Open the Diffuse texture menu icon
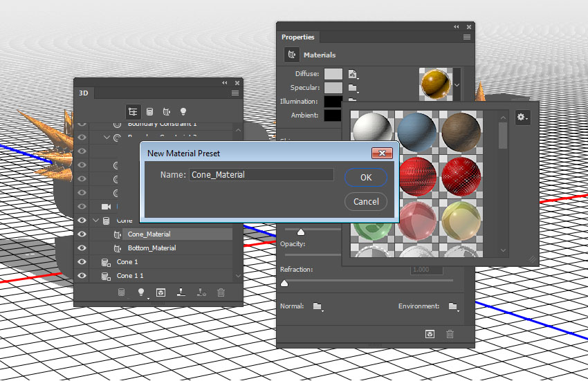Viewport: 588px width, 381px height. (353, 74)
